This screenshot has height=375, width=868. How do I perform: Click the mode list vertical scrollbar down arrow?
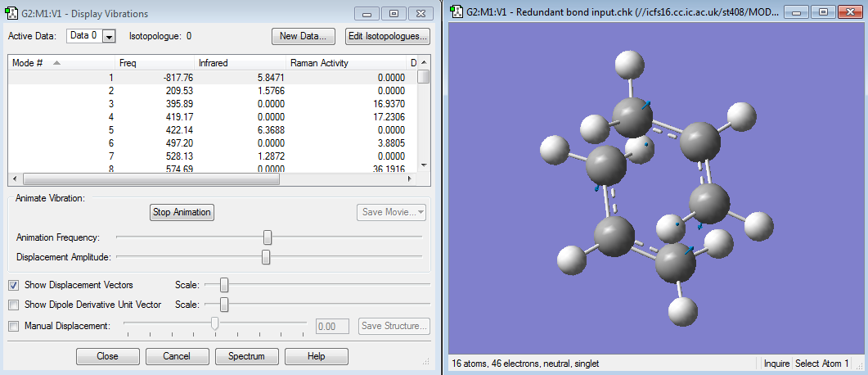click(x=423, y=165)
